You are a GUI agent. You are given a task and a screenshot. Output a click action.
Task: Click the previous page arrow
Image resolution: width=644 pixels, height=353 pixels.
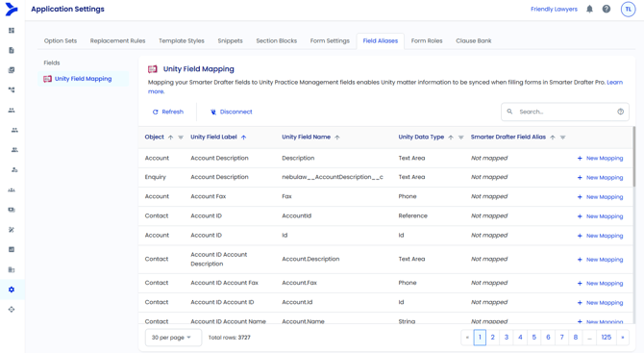pyautogui.click(x=467, y=338)
